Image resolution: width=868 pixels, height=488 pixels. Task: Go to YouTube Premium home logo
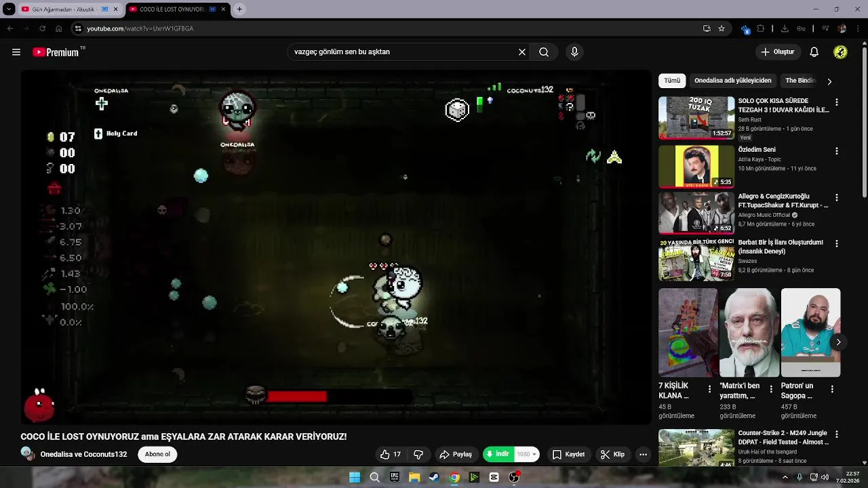56,52
